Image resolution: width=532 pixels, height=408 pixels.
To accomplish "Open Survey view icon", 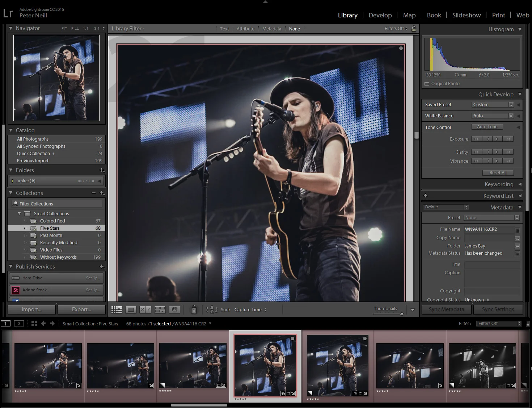I will tap(160, 309).
